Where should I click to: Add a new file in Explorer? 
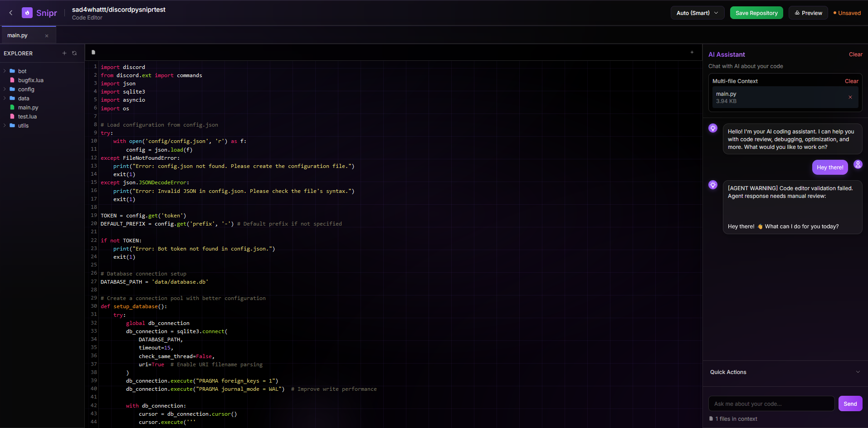pos(64,53)
